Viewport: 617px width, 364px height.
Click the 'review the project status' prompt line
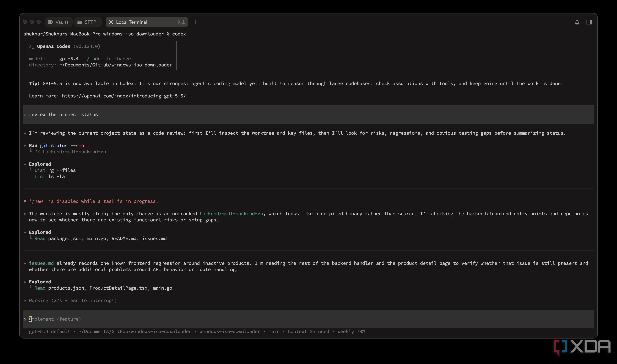[x=308, y=114]
